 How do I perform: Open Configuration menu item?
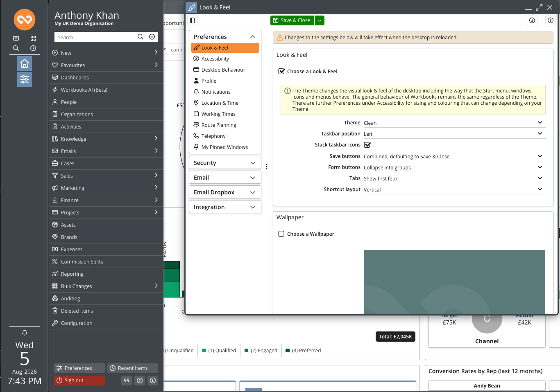click(x=106, y=323)
